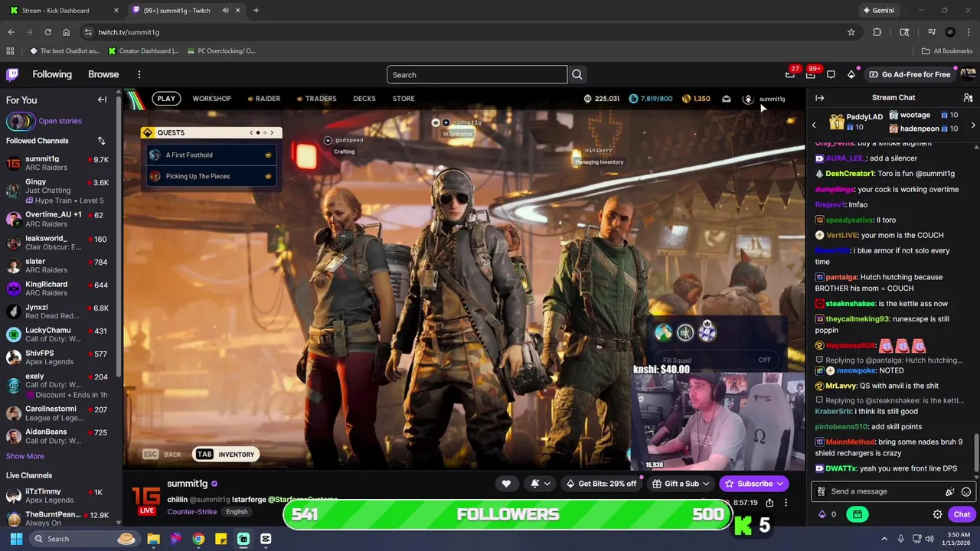Open Sticky Notes from taskbar
The width and height of the screenshot is (980, 551).
tap(220, 539)
